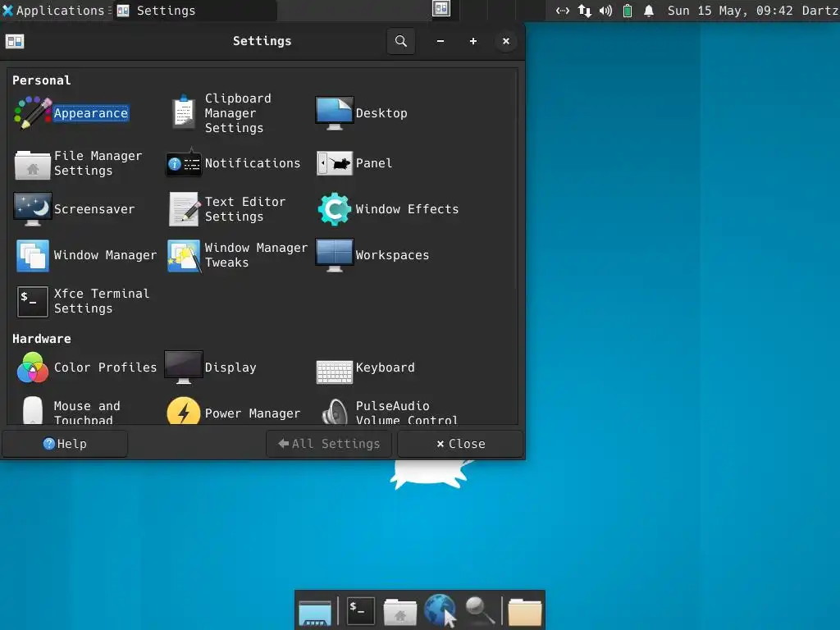Click the Dartz user name in panel
Screen dimensions: 840x630
tap(820, 10)
